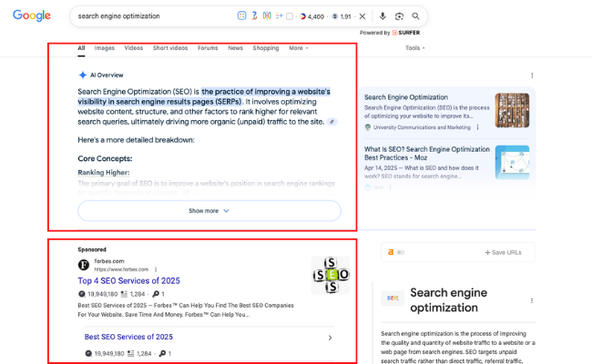
Task: Click the red question mark extension icon
Action: [x=254, y=15]
